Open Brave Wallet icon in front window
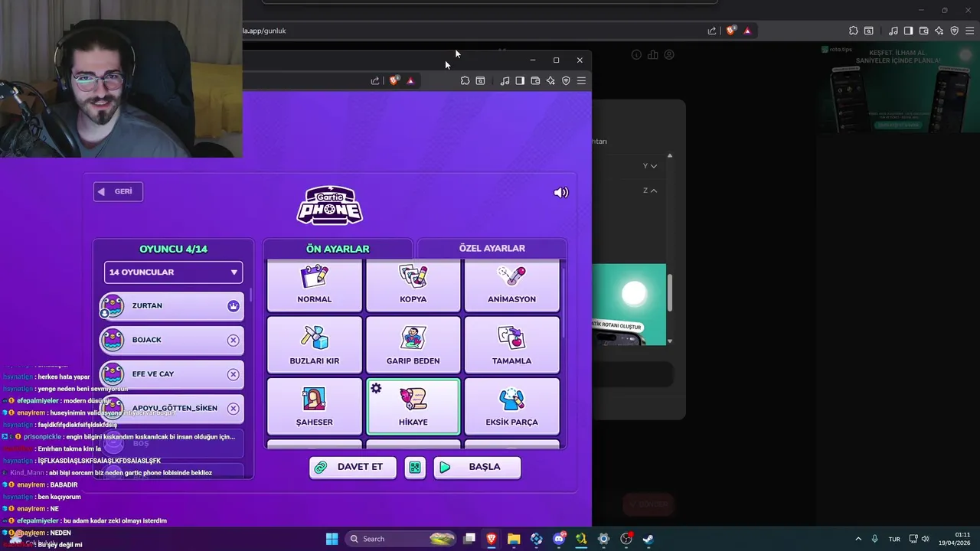Image resolution: width=980 pixels, height=551 pixels. [x=535, y=80]
